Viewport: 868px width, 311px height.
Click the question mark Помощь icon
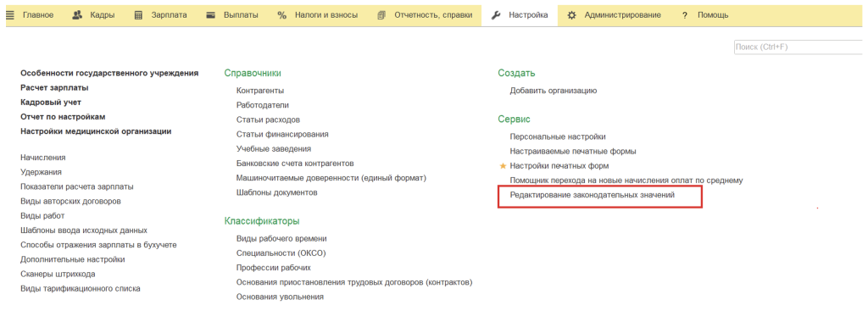pos(685,15)
